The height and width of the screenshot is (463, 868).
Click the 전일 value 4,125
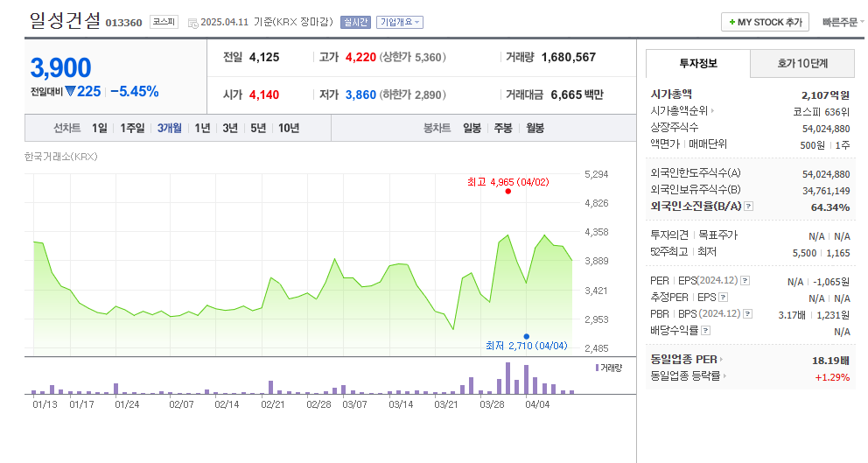click(x=264, y=57)
